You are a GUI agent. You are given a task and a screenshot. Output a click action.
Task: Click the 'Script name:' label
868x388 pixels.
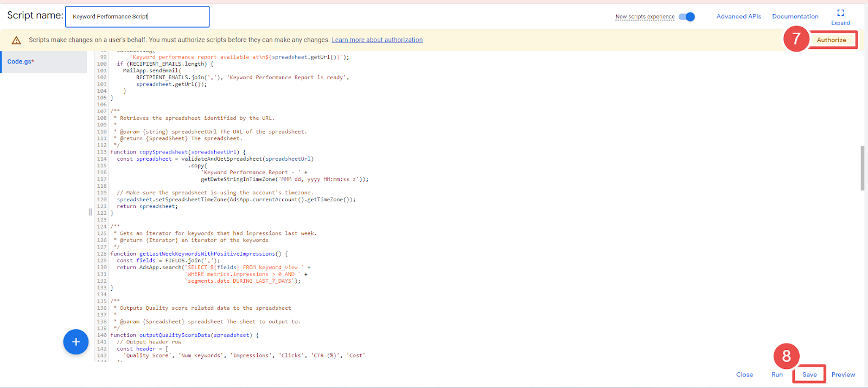click(x=35, y=15)
